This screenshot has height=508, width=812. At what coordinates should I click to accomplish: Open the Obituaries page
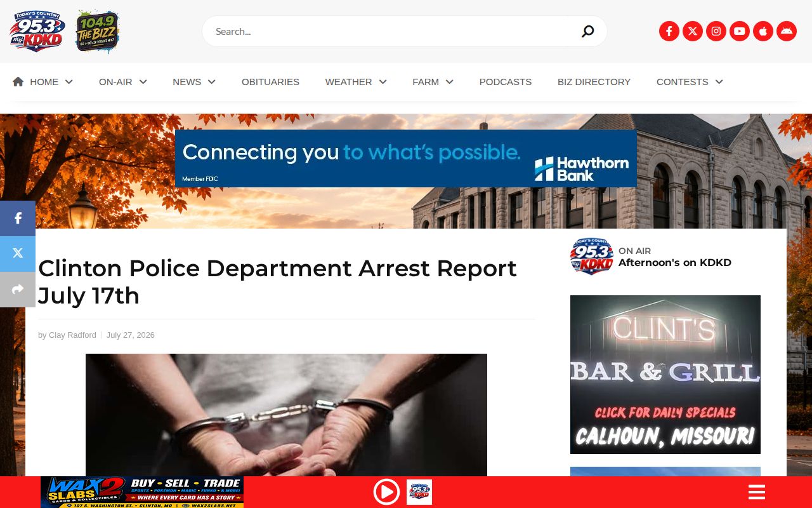tap(270, 82)
